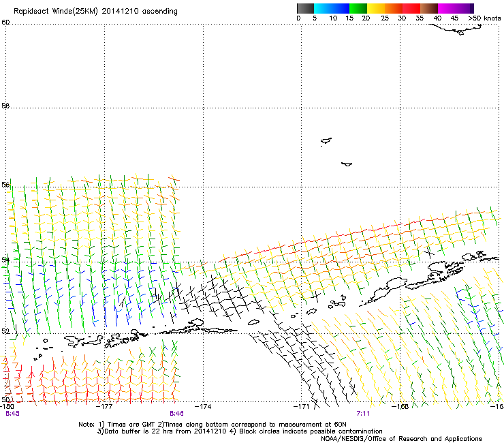Click the '56' latitude axis label

click(5, 185)
